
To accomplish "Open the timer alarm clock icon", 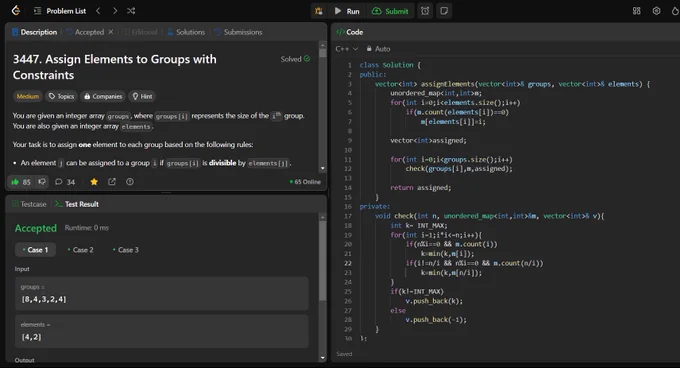I will pos(425,11).
